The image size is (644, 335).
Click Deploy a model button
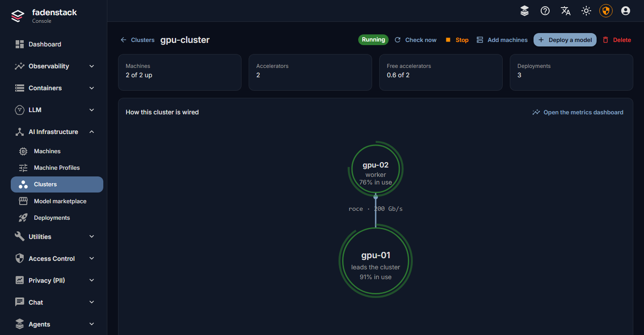[565, 40]
